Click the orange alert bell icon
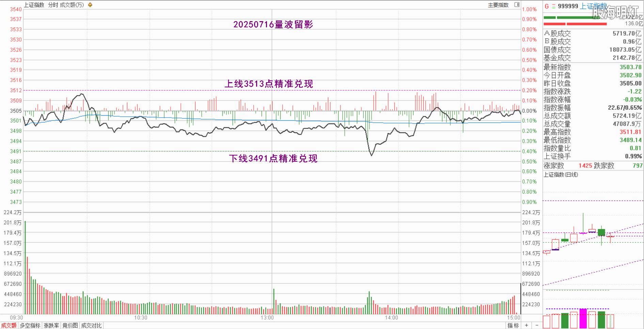 pyautogui.click(x=90, y=5)
